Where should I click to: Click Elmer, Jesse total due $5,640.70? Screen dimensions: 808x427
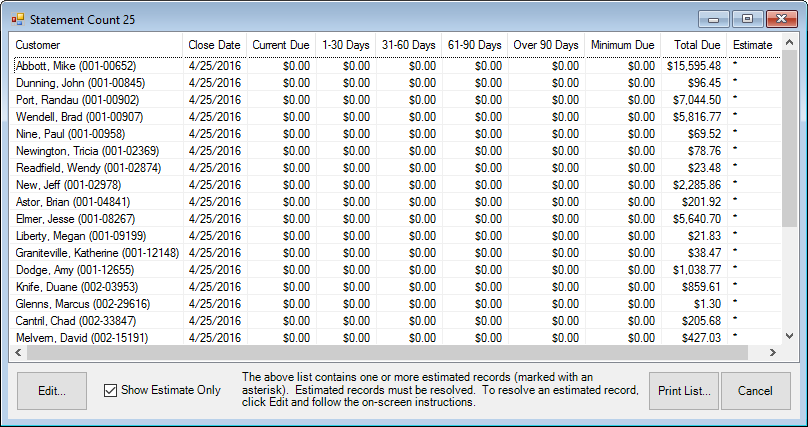[x=696, y=219]
